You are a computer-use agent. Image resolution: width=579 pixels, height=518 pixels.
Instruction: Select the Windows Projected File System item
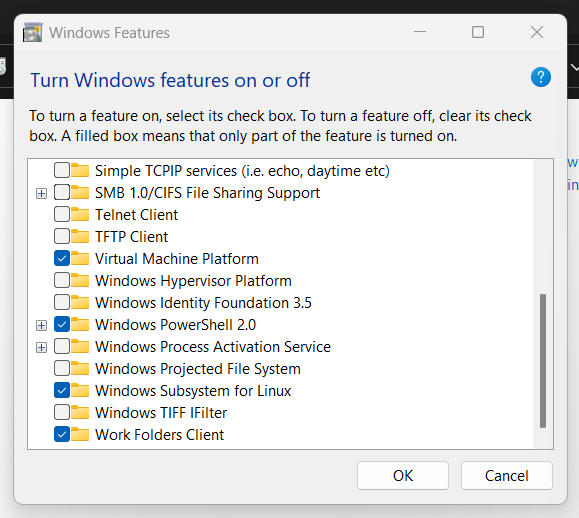click(x=198, y=369)
